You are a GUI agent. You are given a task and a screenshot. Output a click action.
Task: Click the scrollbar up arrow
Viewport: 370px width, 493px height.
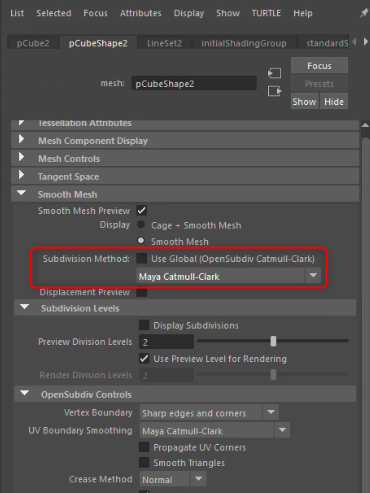pos(365,125)
